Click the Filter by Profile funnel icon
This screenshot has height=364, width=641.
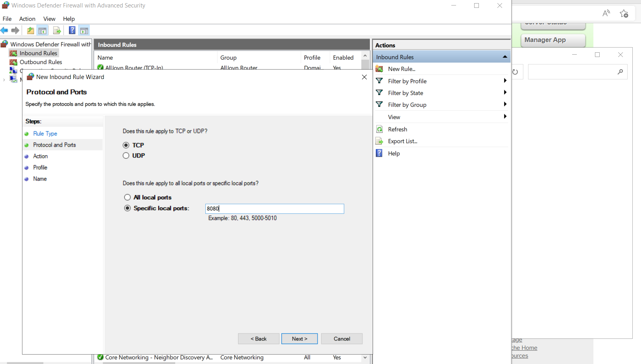coord(379,81)
